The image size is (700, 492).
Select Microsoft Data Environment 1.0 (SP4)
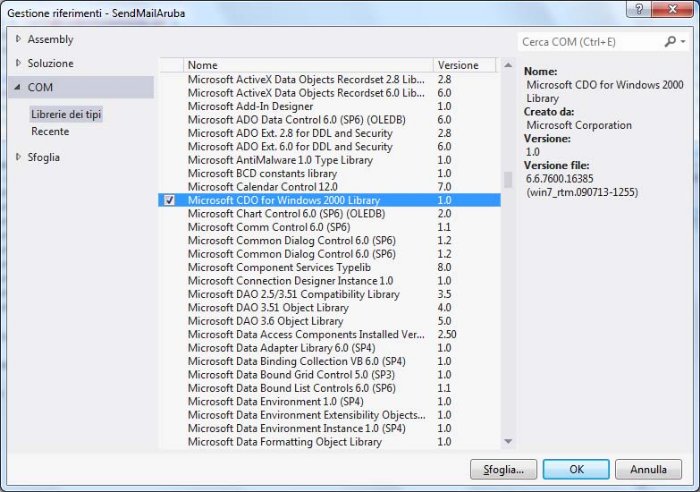click(x=329, y=401)
